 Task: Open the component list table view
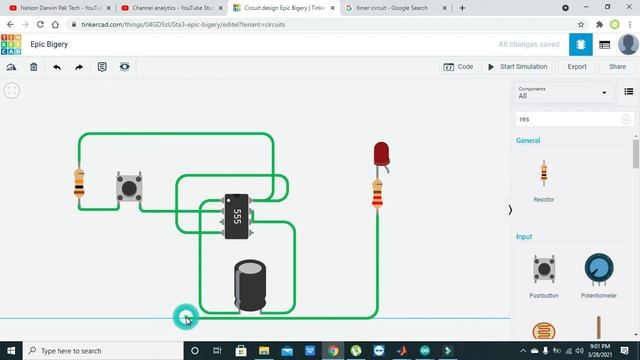(x=604, y=44)
